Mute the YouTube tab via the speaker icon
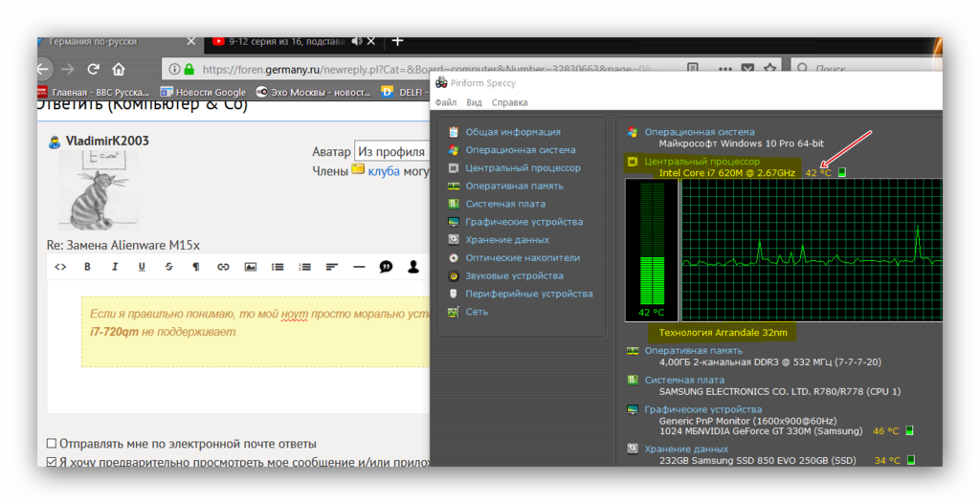This screenshot has height=504, width=980. tap(357, 41)
